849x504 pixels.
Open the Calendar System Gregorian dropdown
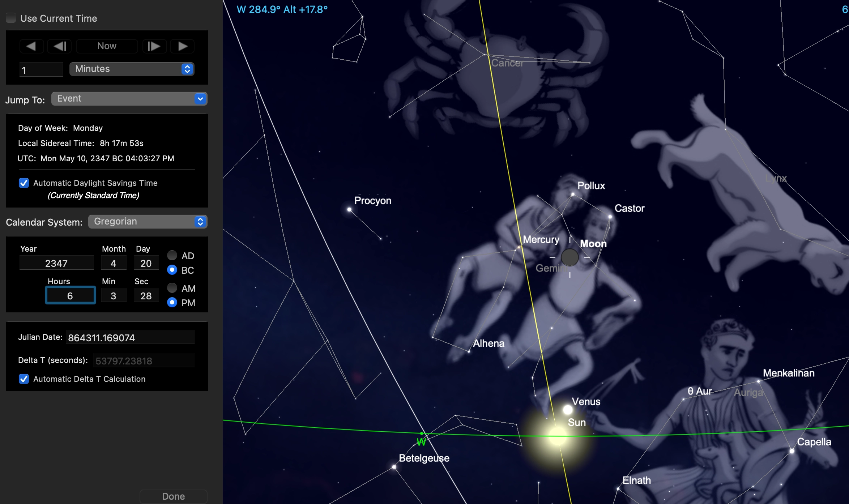coord(148,222)
